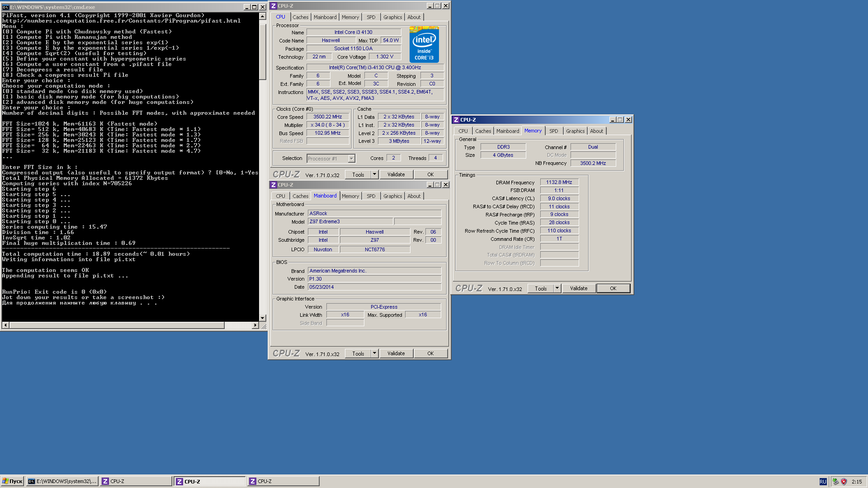Click Total computation time line in cmd
The width and height of the screenshot is (868, 488).
click(x=96, y=254)
